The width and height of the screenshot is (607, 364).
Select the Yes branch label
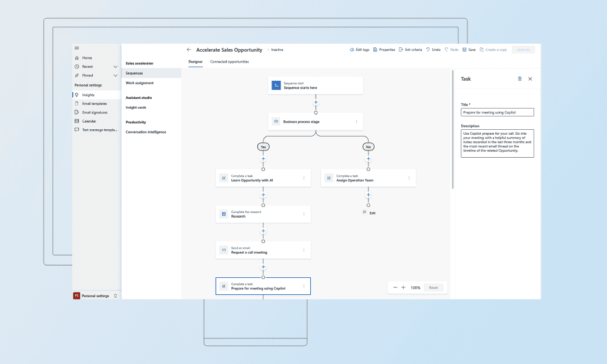263,147
